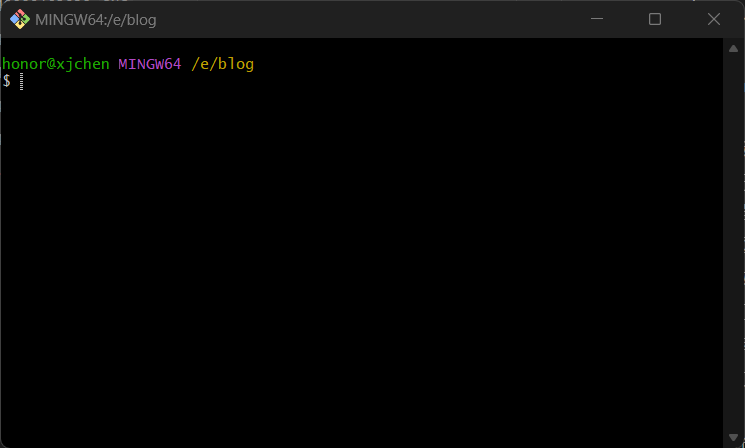Click the space between honor@xjchen and MINGW64
This screenshot has width=745, height=448.
click(114, 64)
